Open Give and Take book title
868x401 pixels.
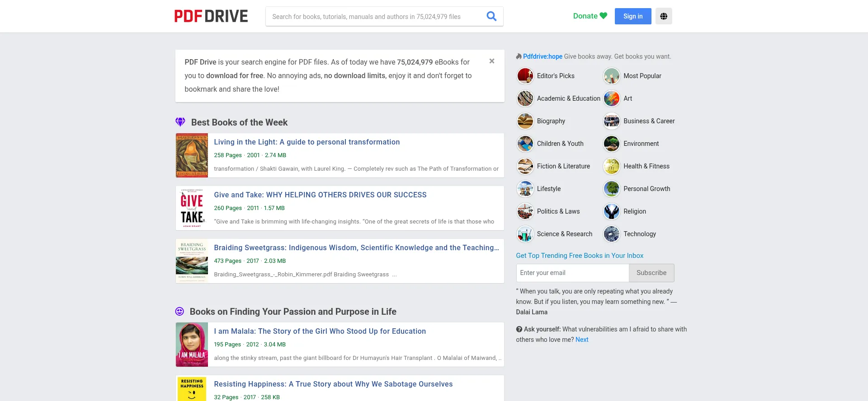[320, 195]
